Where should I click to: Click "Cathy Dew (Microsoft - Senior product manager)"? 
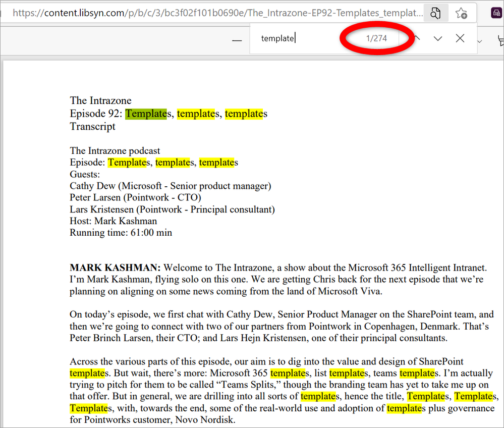(x=171, y=186)
